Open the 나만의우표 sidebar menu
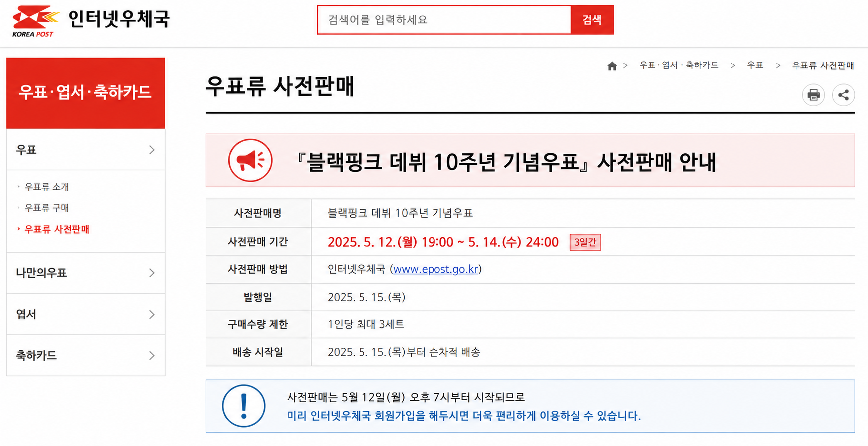 (86, 273)
